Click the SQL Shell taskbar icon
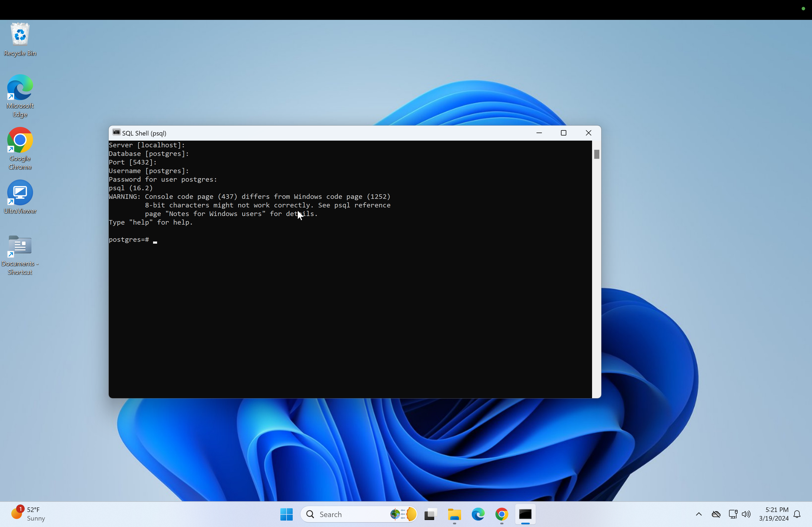This screenshot has height=527, width=812. (x=525, y=514)
